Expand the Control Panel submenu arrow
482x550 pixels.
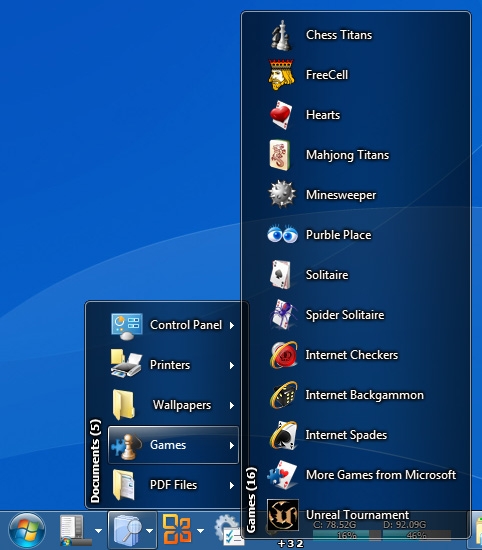pyautogui.click(x=232, y=326)
